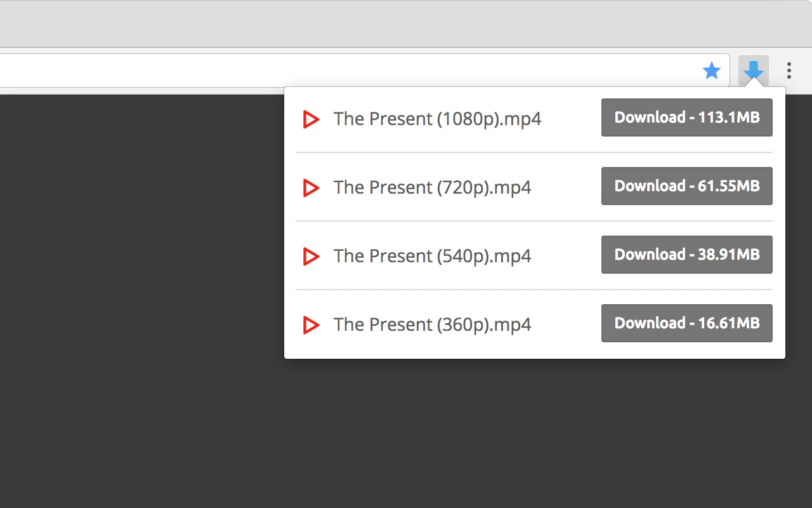Open the Chrome three-dot menu
Screen dimensions: 812x508
point(789,70)
